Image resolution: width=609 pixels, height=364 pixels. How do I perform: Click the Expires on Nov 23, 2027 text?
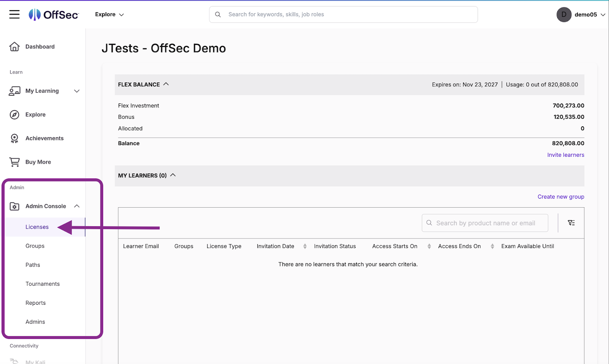[465, 85]
